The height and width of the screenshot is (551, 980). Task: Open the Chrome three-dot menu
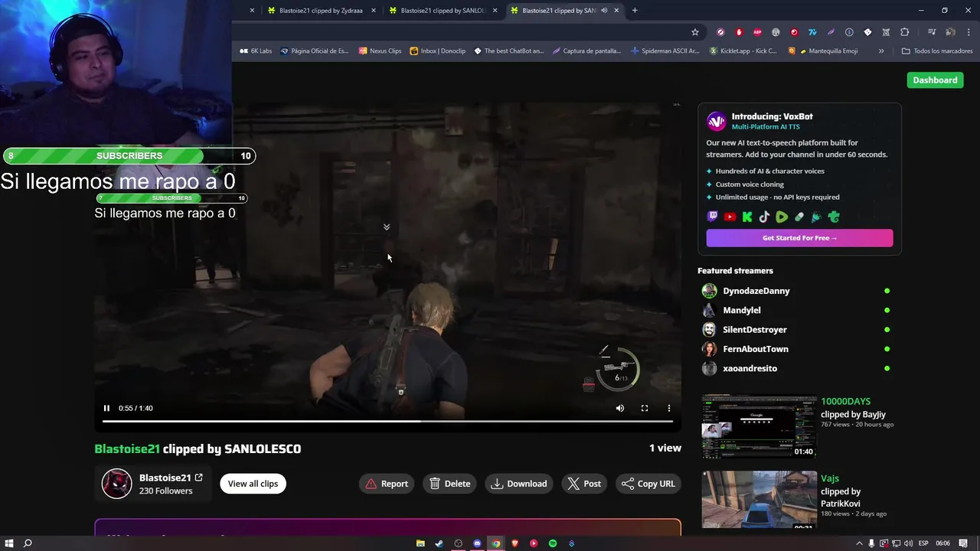click(x=969, y=32)
